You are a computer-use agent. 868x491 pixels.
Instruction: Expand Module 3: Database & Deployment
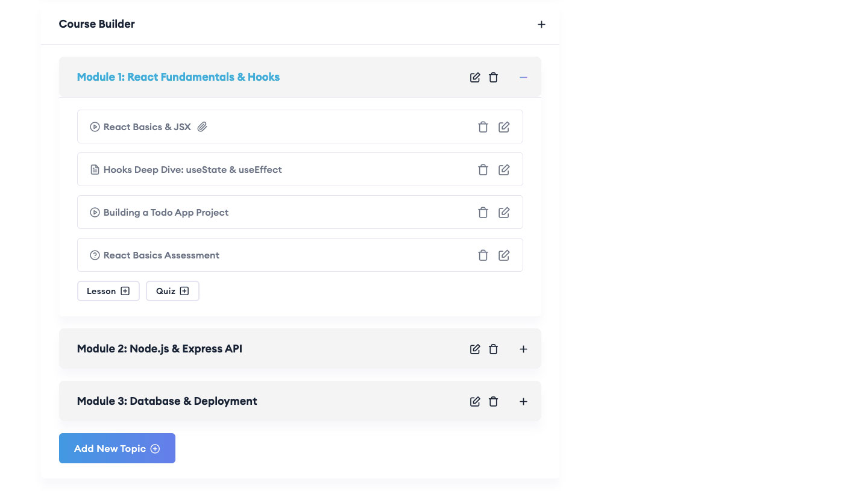pos(523,401)
